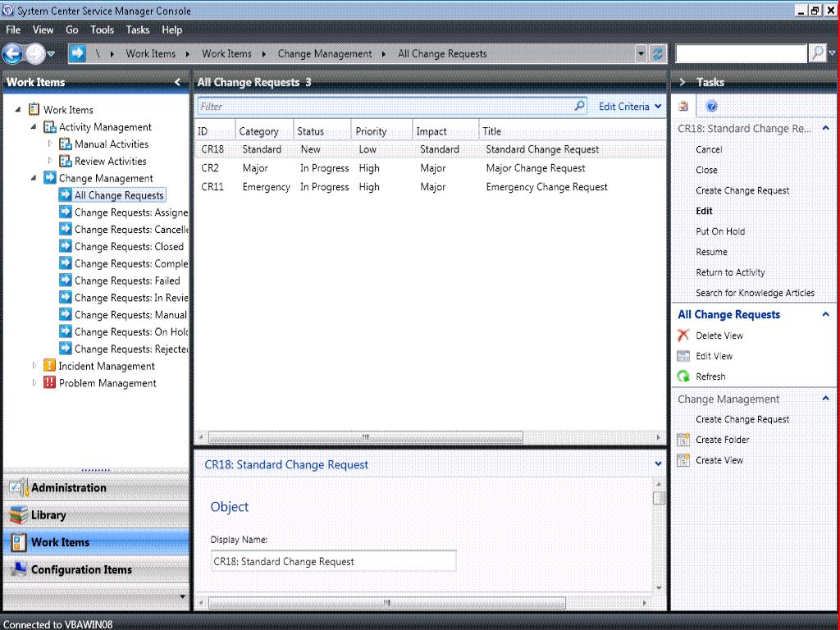Click the Filter input field

tap(386, 106)
